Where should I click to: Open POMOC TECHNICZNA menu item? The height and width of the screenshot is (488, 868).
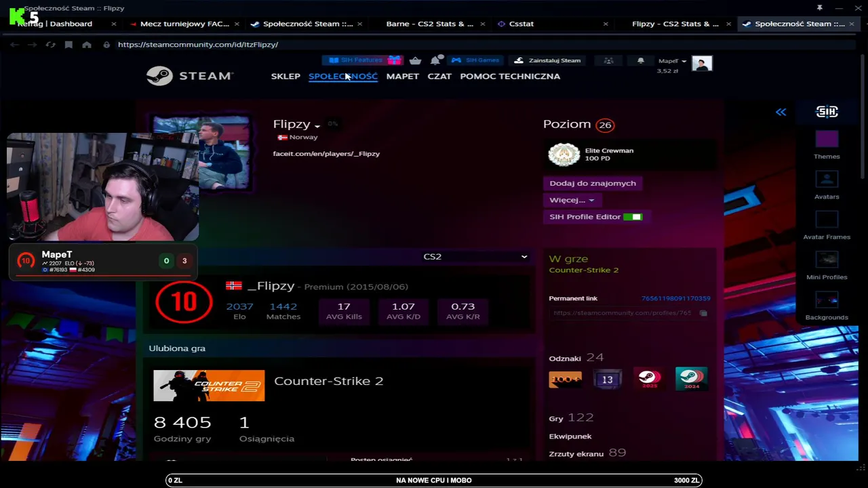(x=510, y=76)
